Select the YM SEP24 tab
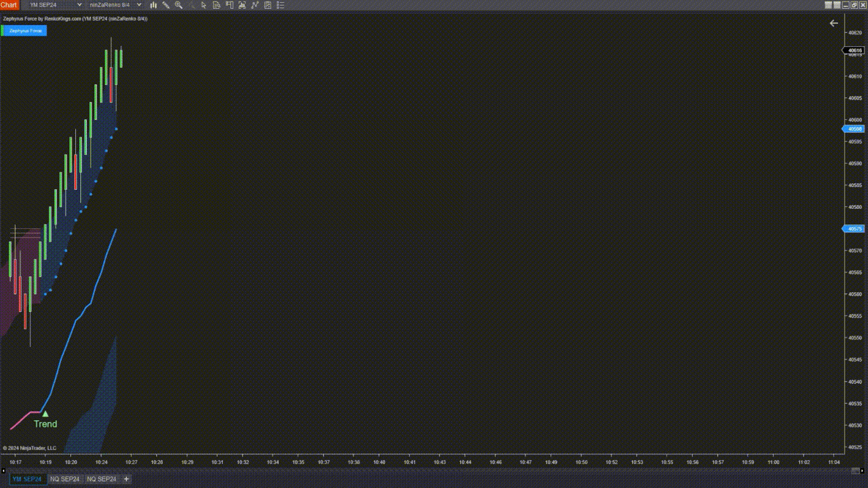 pyautogui.click(x=27, y=479)
